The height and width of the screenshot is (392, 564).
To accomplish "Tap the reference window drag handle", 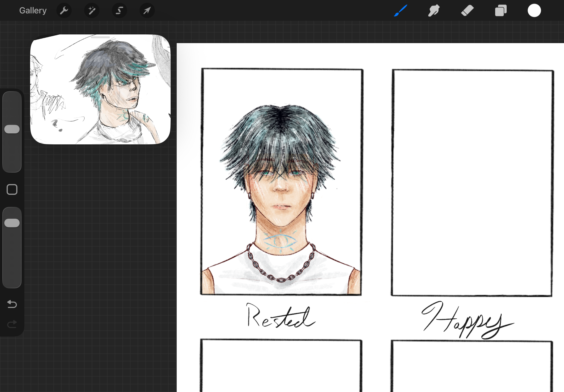I will point(100,37).
